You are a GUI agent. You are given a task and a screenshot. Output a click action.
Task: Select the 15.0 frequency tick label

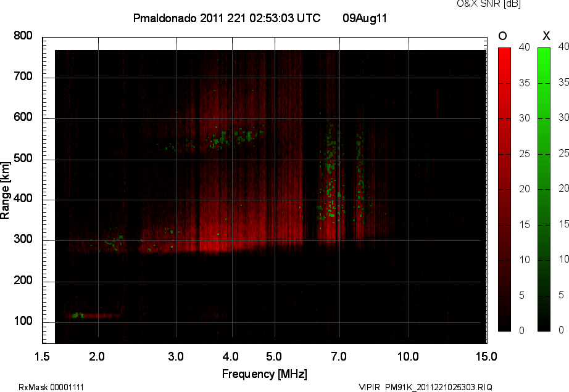(x=486, y=357)
